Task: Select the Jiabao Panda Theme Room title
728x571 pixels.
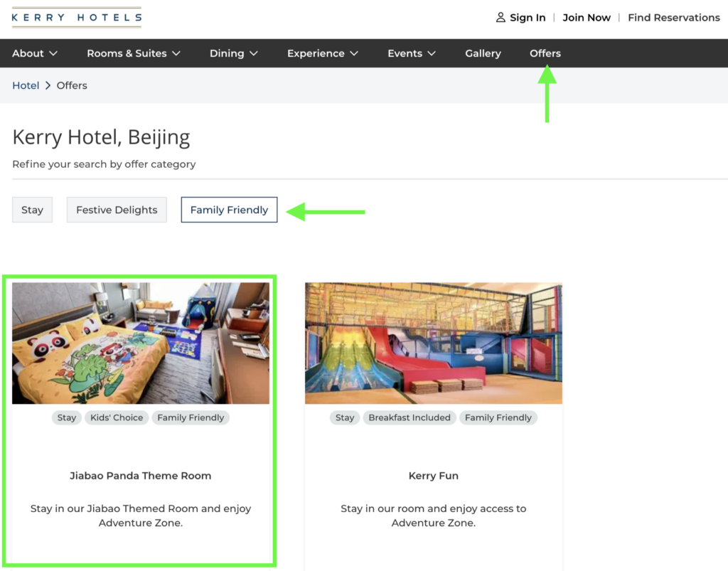Action: (141, 476)
